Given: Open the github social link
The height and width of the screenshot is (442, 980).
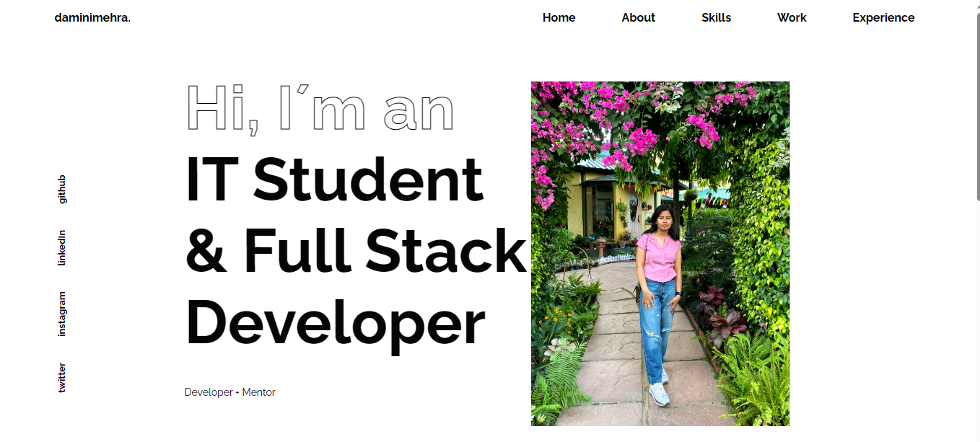Looking at the screenshot, I should 62,189.
